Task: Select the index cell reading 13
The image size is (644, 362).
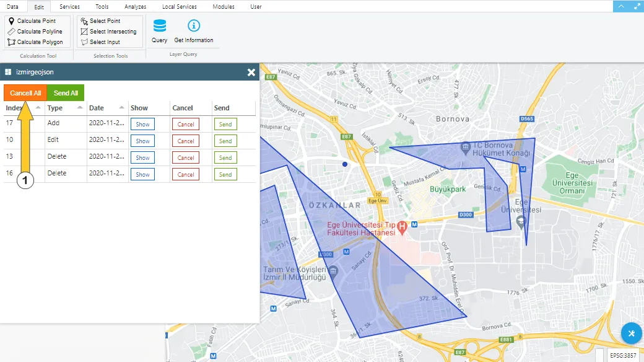Action: coord(9,156)
